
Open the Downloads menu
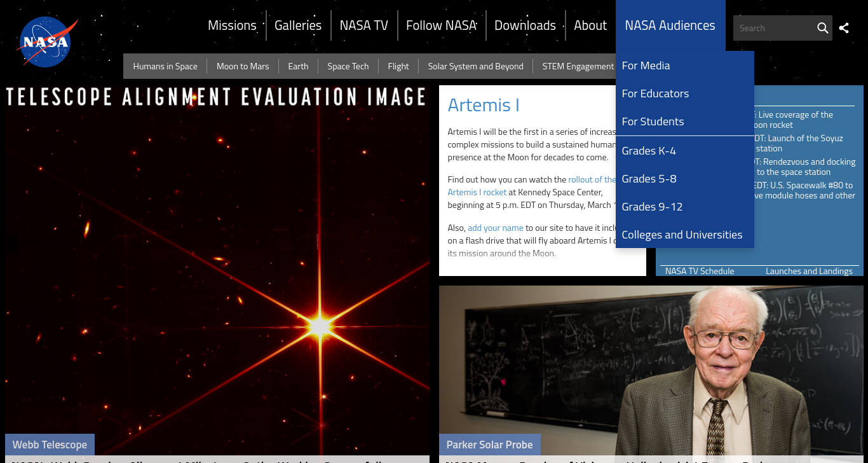point(525,25)
